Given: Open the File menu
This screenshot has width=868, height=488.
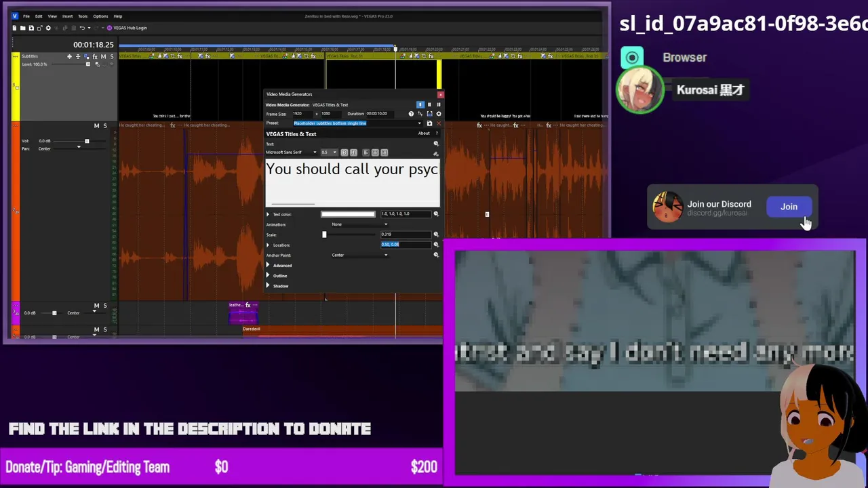Looking at the screenshot, I should click(26, 16).
